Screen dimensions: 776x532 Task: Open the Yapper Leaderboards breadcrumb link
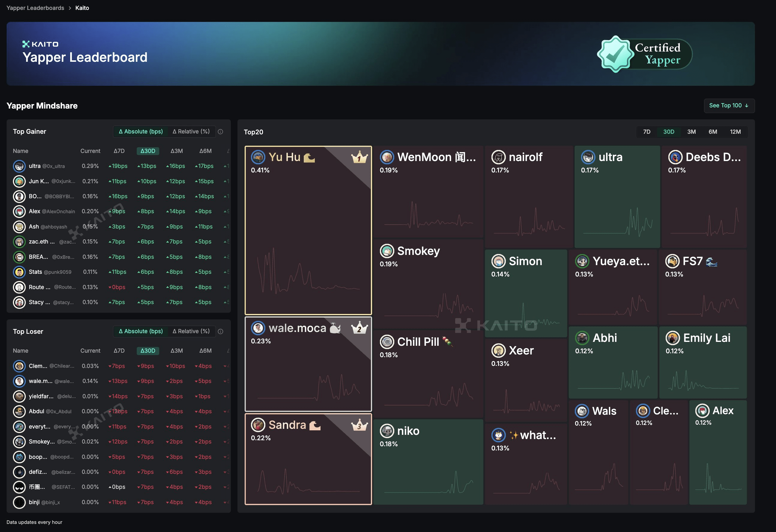coord(35,8)
